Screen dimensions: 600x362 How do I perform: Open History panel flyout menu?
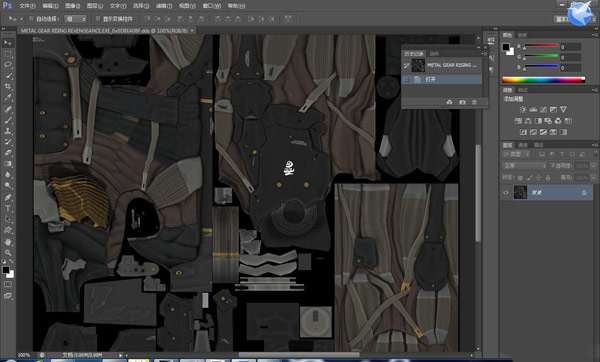484,54
